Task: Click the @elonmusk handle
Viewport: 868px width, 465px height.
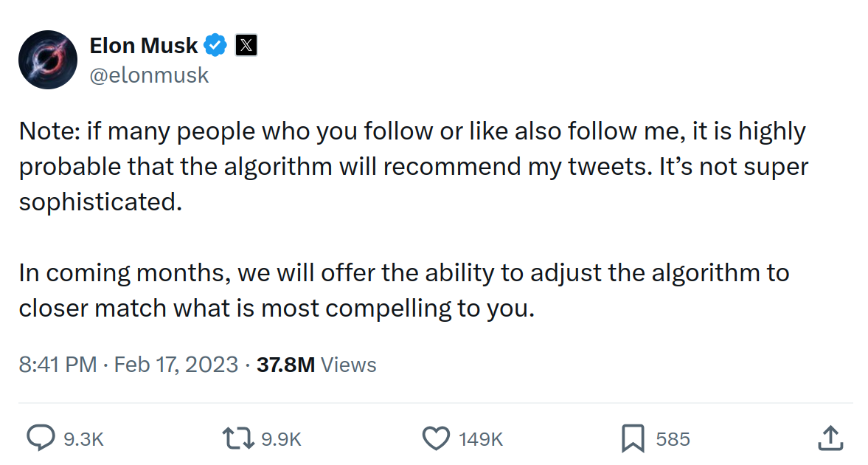Action: pyautogui.click(x=149, y=75)
